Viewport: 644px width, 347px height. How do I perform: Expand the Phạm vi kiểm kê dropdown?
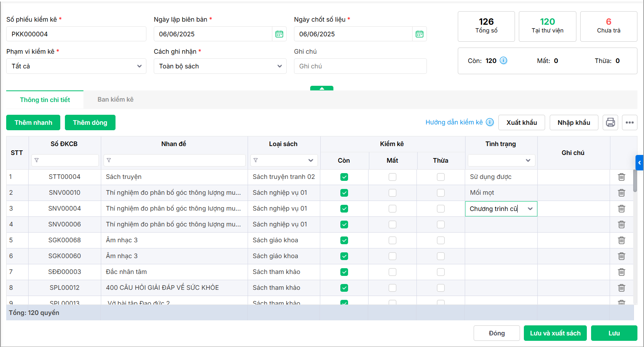click(76, 66)
